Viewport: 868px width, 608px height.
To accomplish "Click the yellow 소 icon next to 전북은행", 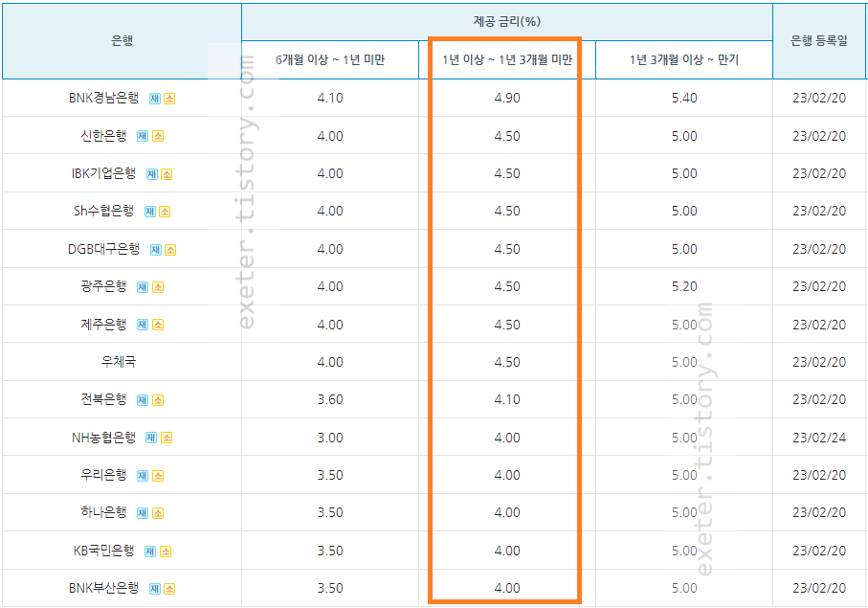I will pyautogui.click(x=158, y=400).
